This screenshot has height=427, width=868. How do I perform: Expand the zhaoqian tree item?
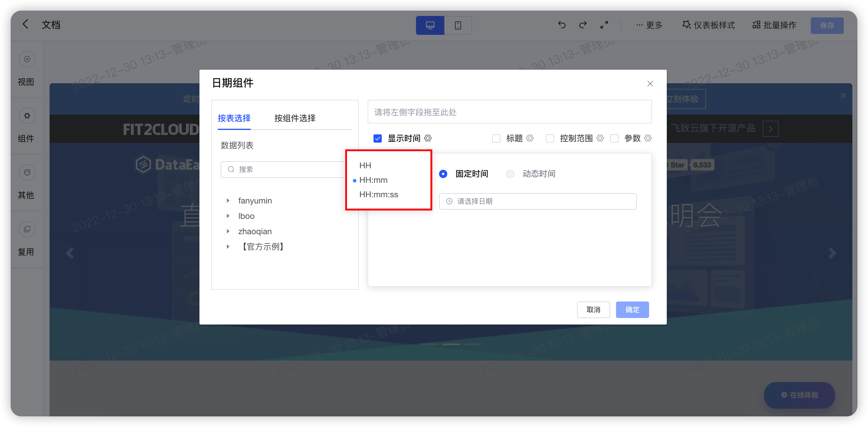(228, 232)
